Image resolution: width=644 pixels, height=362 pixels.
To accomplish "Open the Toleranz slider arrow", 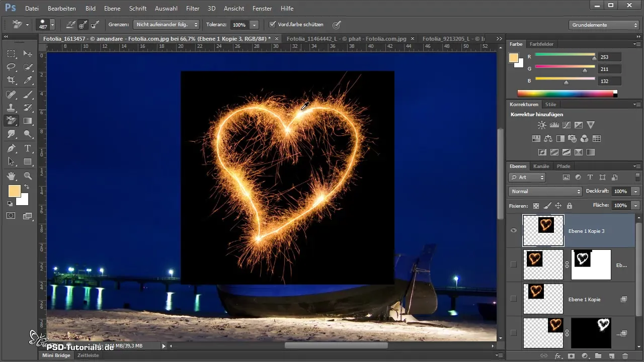I will point(255,24).
